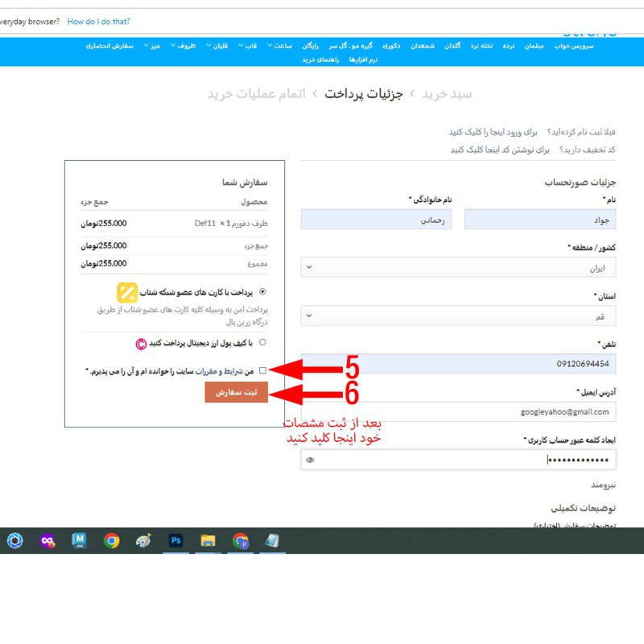Viewport: 644px width, 644px height.
Task: Click the Photoshop icon in the taskbar
Action: tap(176, 541)
